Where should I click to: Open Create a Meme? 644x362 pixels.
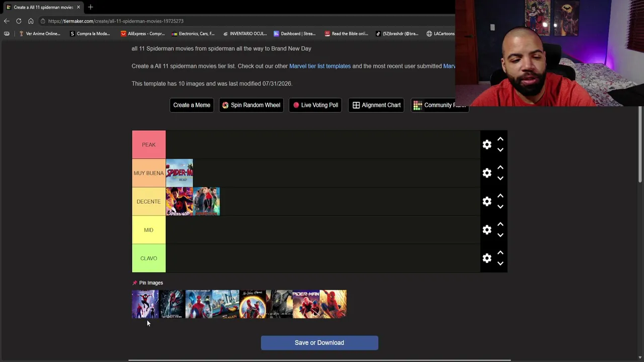(x=192, y=105)
